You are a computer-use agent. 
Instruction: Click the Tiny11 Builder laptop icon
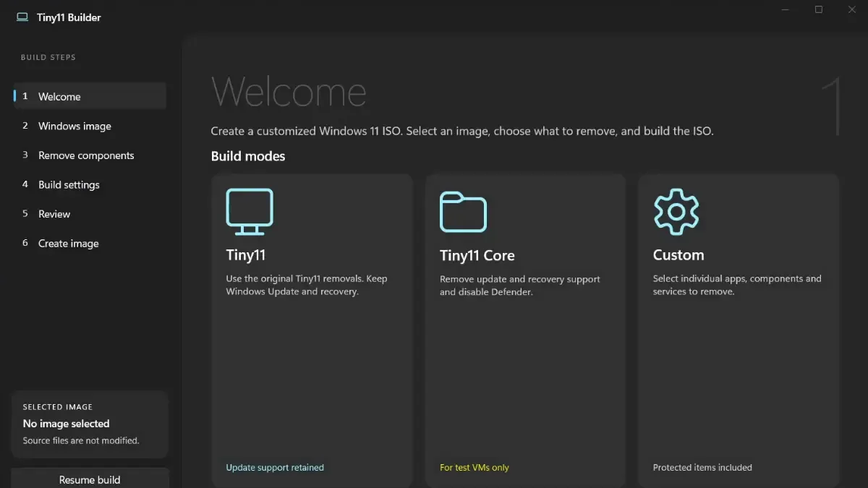pos(22,17)
